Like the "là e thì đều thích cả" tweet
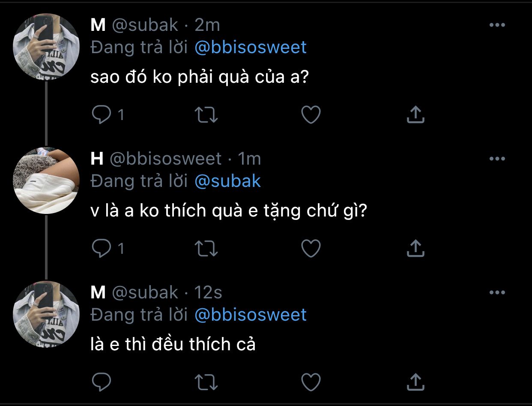This screenshot has height=406, width=532. click(311, 382)
